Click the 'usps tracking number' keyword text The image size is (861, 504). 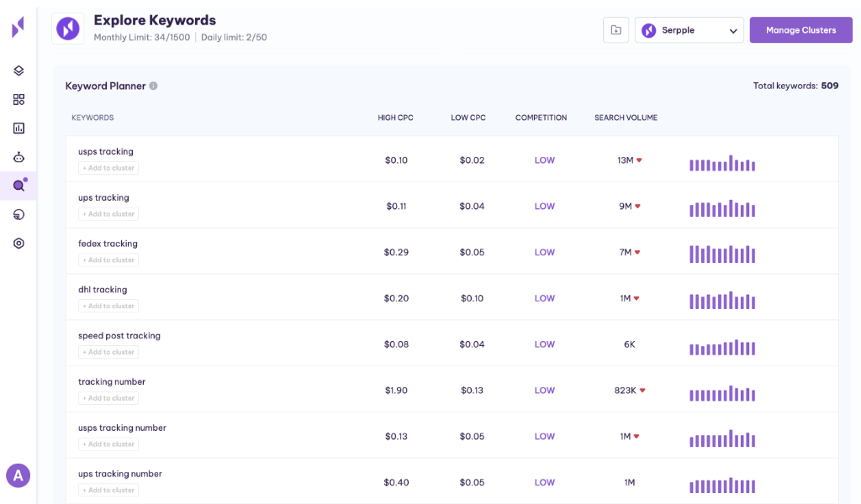(x=122, y=428)
